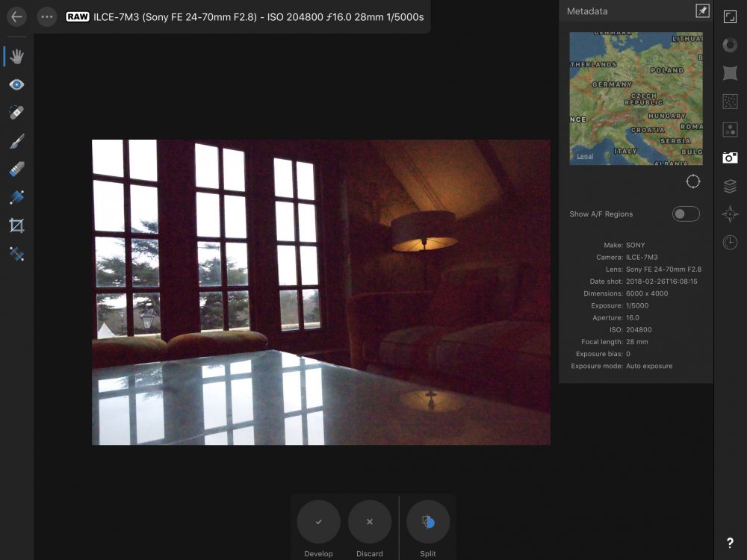747x560 pixels.
Task: Click the Exposure bias value 0
Action: [628, 354]
